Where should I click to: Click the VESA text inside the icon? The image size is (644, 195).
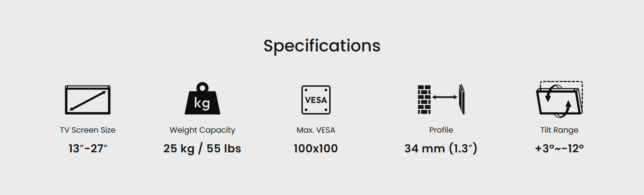(316, 100)
